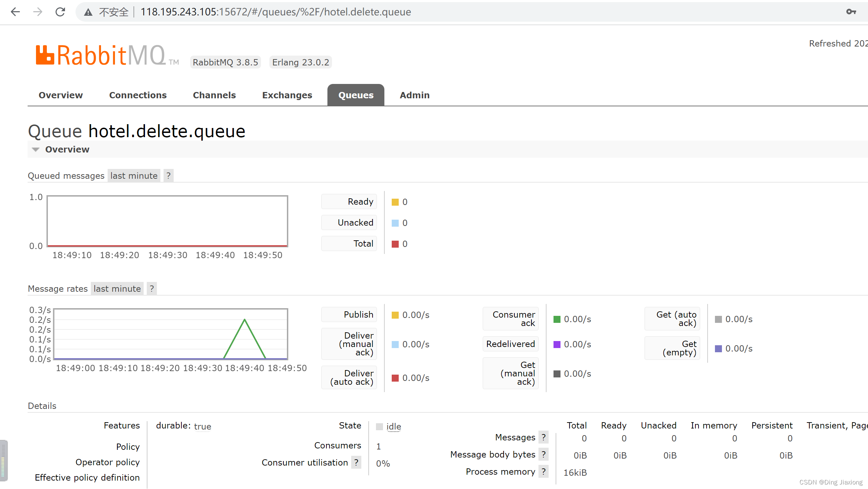Open the Exchanges tab
This screenshot has height=489, width=868.
pyautogui.click(x=287, y=95)
